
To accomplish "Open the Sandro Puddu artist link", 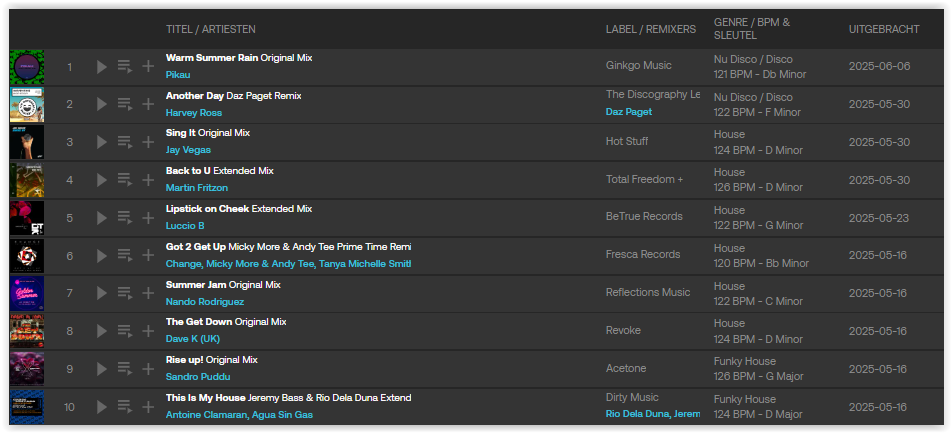I will [198, 377].
